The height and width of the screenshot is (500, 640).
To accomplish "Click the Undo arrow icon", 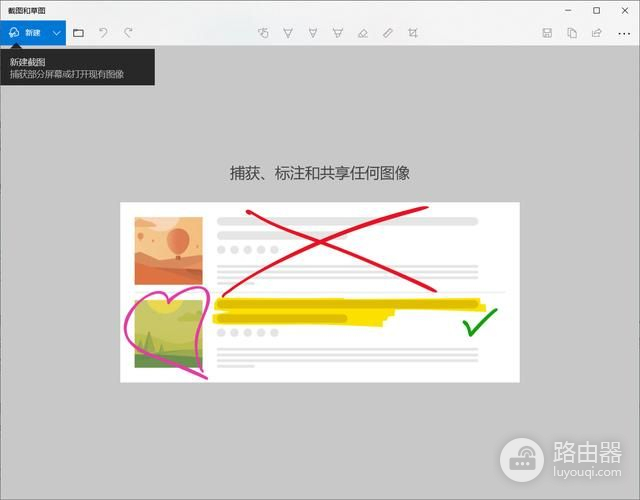I will pos(103,33).
